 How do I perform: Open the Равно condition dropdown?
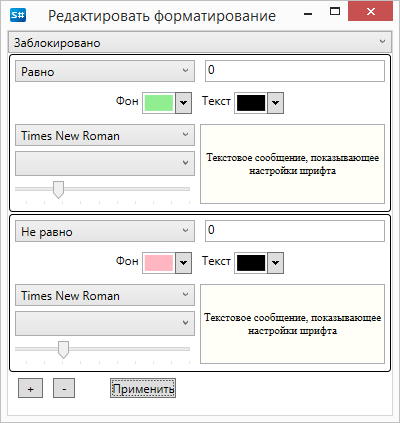(105, 71)
